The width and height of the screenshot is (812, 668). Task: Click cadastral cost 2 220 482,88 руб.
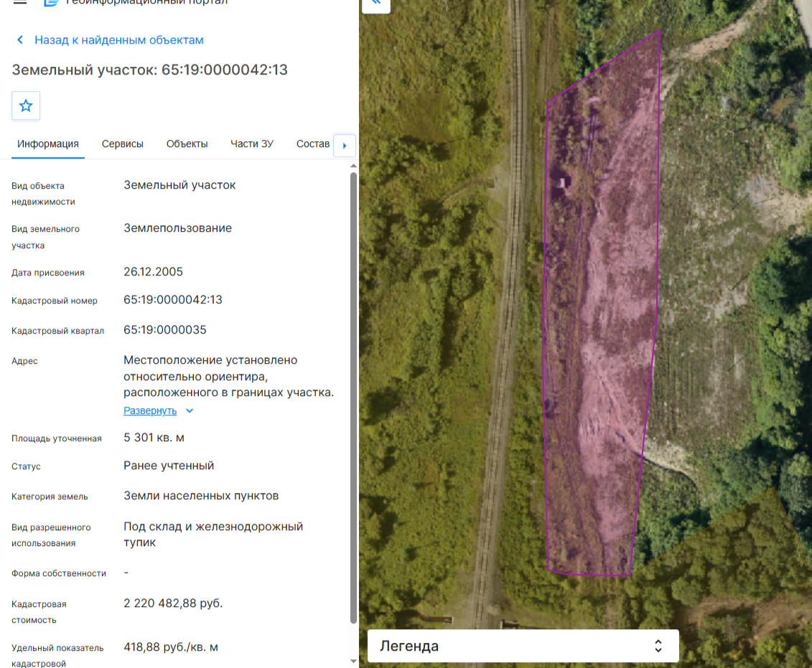pyautogui.click(x=173, y=603)
